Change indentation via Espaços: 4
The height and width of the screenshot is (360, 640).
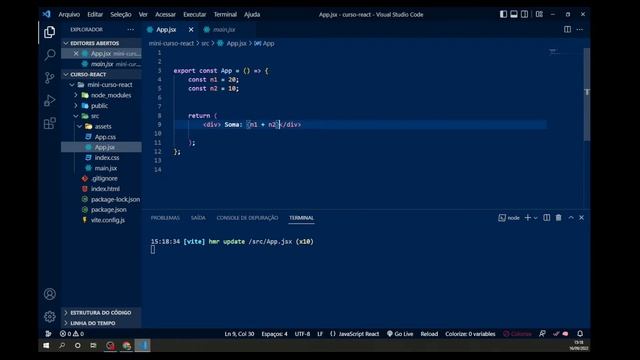click(x=274, y=334)
